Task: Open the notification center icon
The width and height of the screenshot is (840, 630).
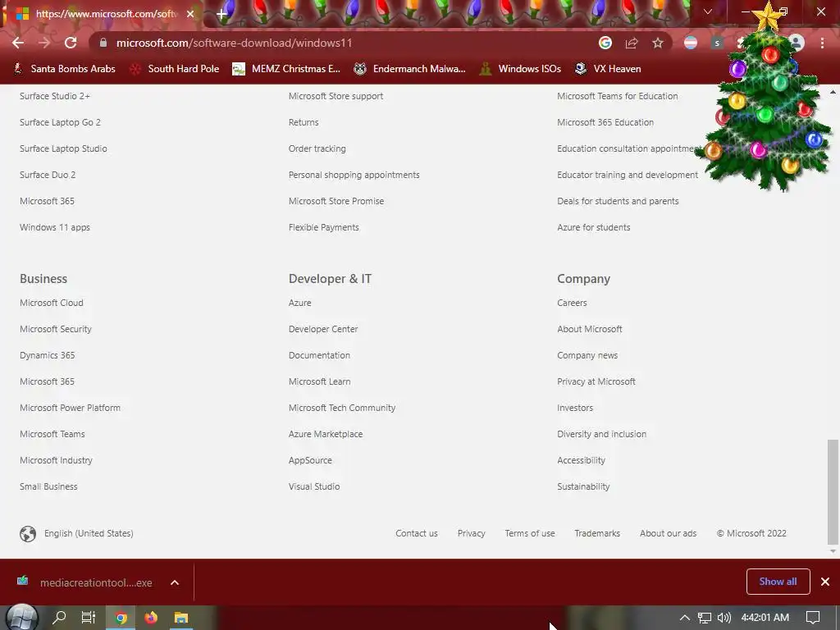Action: 813,618
